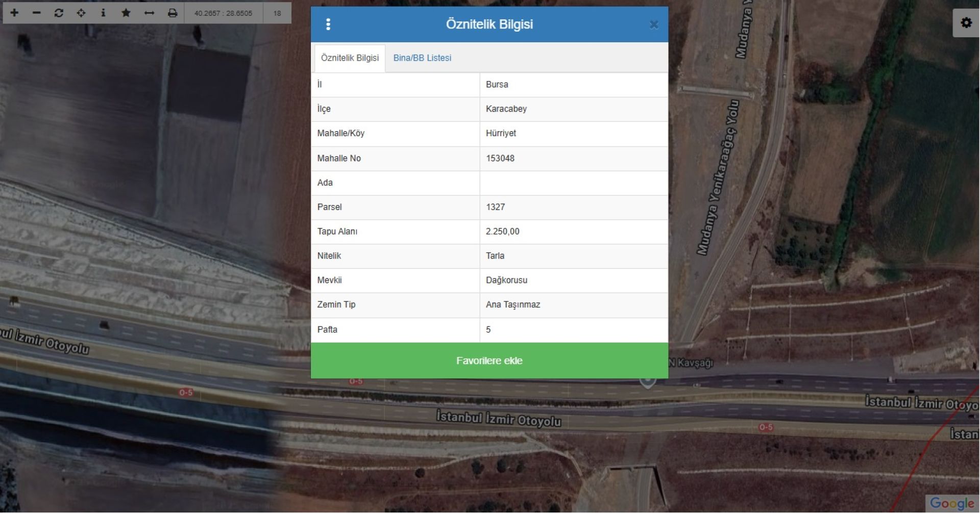Click the Nitelik value Tarla
Image resolution: width=980 pixels, height=514 pixels.
pos(495,255)
